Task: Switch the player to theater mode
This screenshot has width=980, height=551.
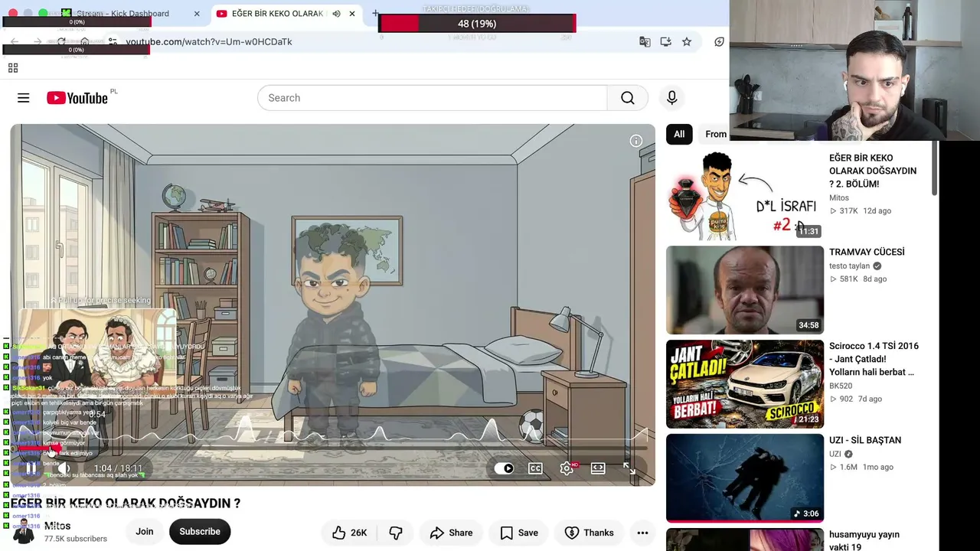Action: coord(598,468)
